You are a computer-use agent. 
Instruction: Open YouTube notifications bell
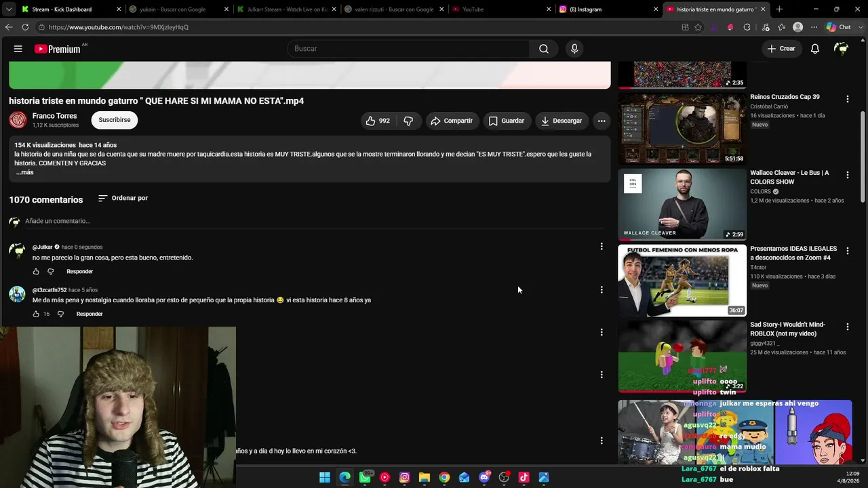point(815,49)
